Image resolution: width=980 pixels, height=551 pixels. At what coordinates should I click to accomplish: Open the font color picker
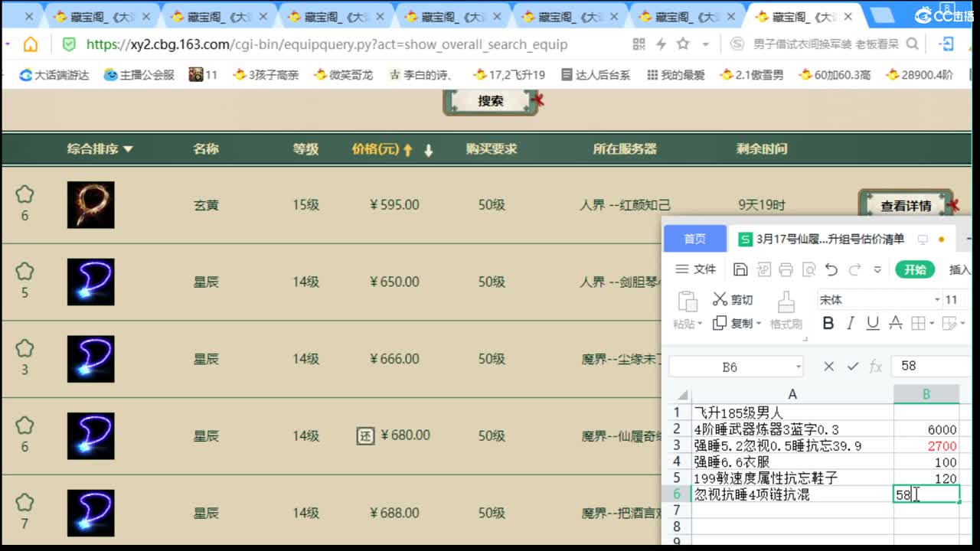tap(896, 324)
